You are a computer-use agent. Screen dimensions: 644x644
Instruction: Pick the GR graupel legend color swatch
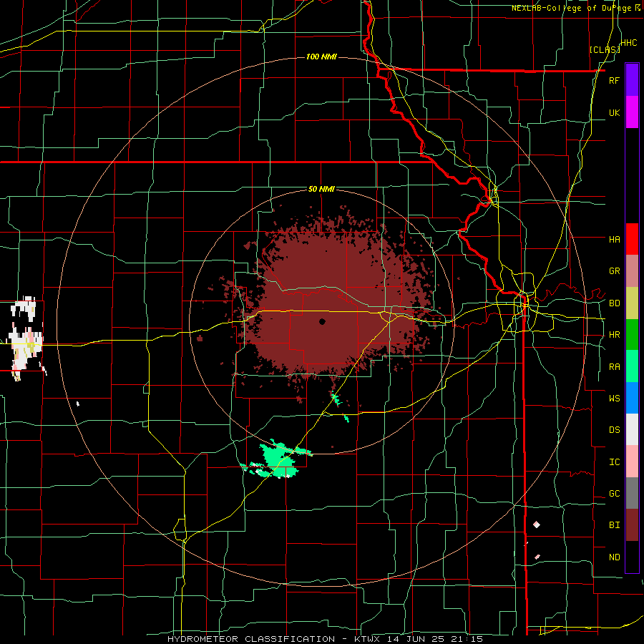(x=632, y=270)
